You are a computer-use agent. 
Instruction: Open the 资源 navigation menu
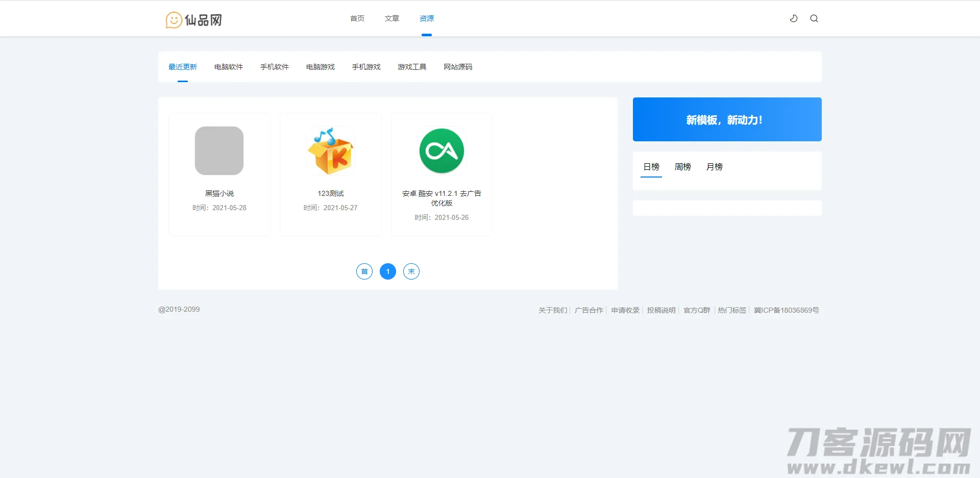click(x=427, y=18)
